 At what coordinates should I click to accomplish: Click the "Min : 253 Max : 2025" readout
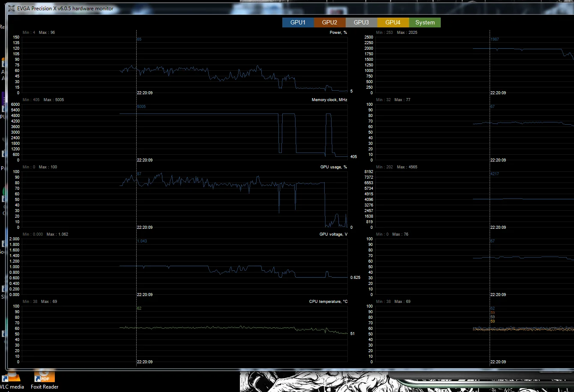[x=397, y=33]
